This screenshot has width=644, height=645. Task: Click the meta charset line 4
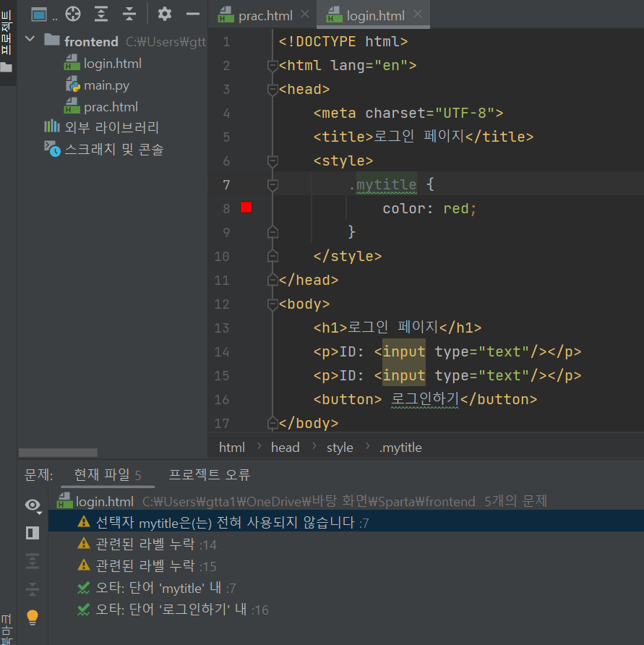[408, 113]
